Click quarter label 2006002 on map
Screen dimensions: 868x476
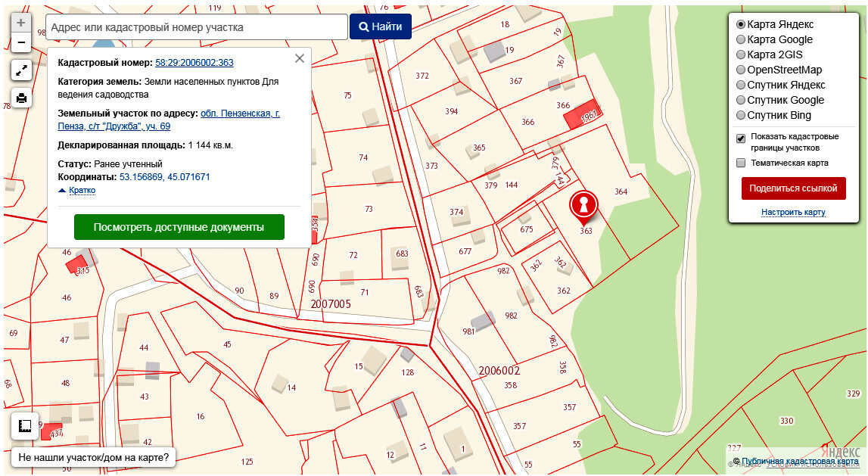point(499,371)
